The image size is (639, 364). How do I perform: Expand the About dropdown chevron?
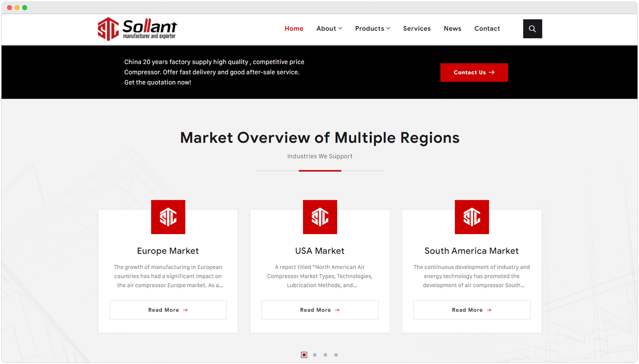(340, 29)
